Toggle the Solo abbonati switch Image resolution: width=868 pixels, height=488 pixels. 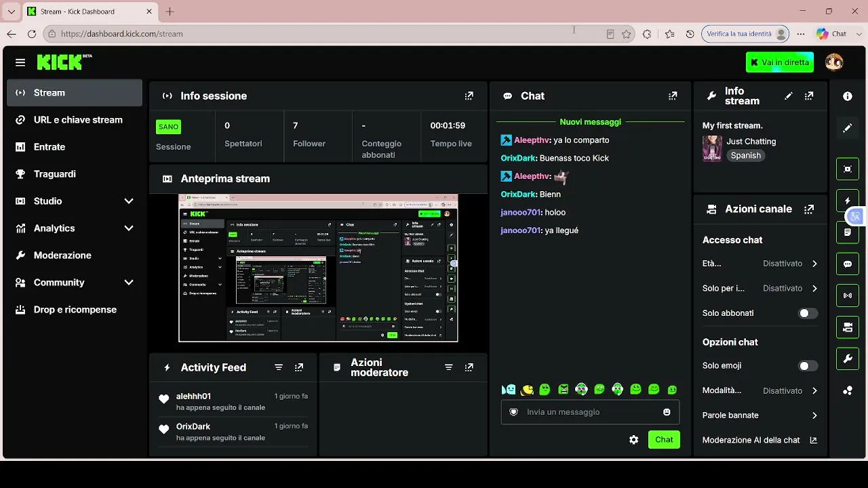808,313
